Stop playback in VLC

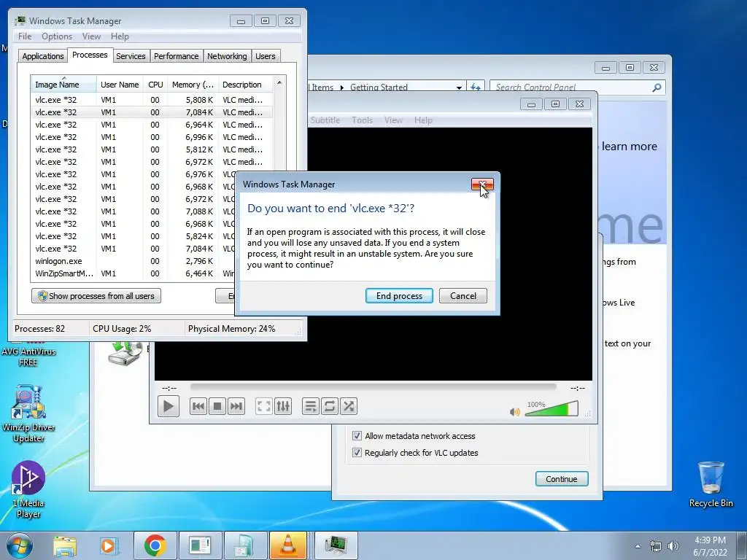coord(217,406)
